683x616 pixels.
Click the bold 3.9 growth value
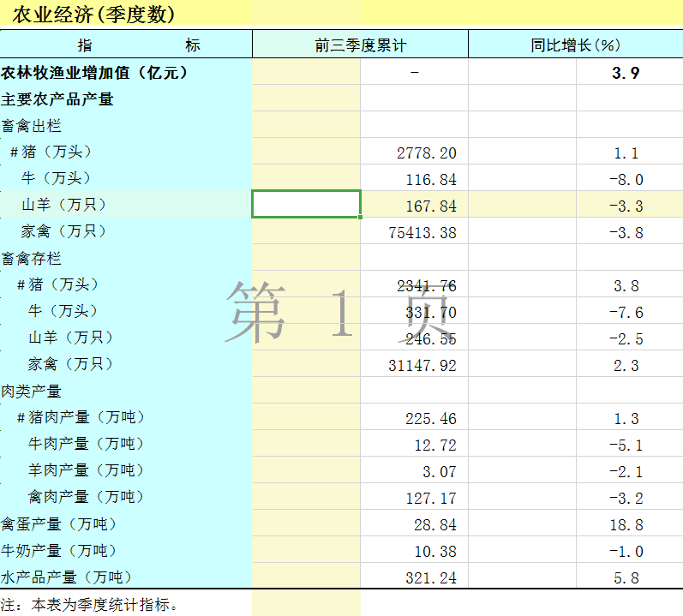coord(626,73)
